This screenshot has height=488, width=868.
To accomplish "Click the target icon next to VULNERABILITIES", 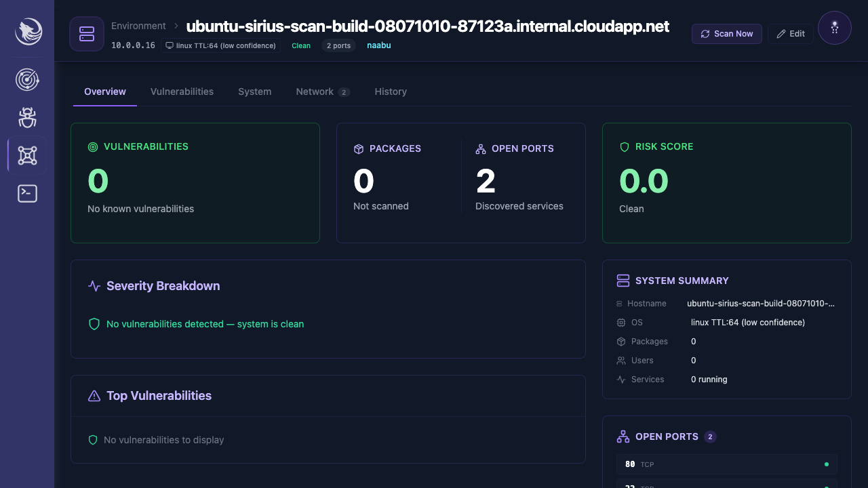I will 93,146.
